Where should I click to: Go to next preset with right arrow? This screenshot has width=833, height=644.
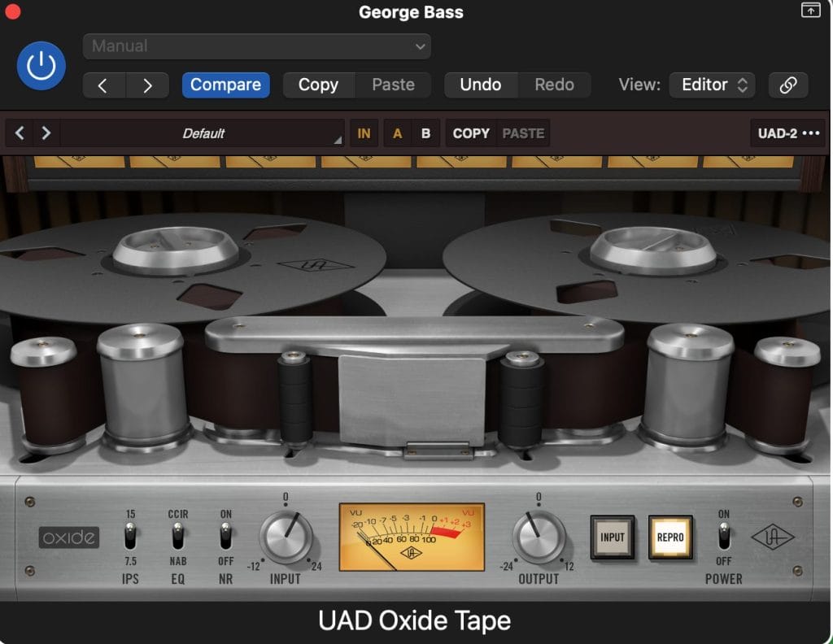coord(147,85)
